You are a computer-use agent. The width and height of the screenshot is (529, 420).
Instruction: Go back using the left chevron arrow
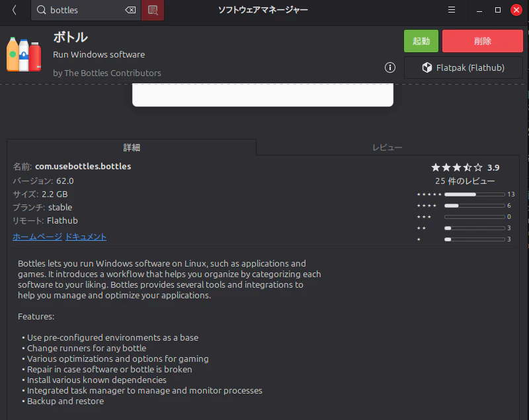click(x=14, y=10)
